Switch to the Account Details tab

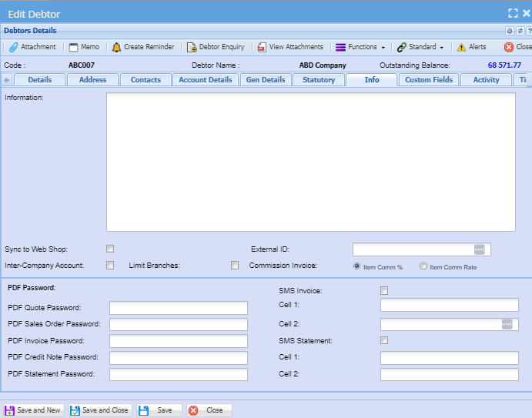click(x=205, y=80)
